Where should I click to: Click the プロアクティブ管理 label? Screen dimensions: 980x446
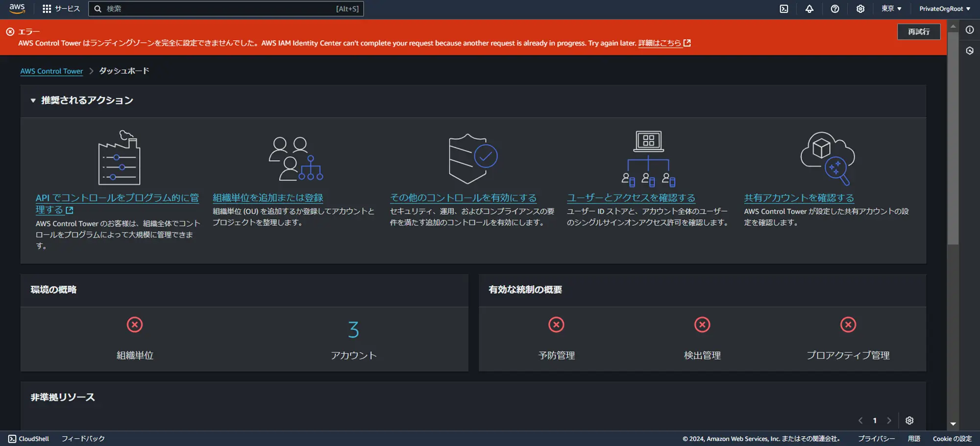[848, 355]
